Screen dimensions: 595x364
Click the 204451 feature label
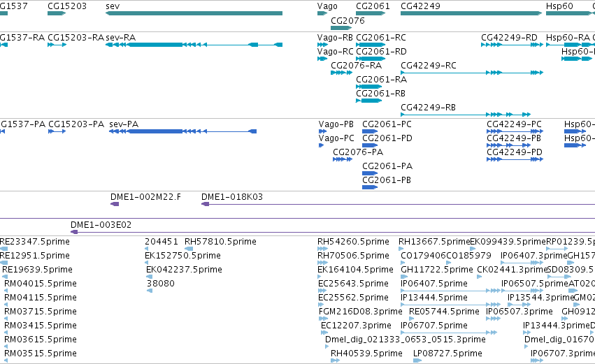tap(162, 242)
